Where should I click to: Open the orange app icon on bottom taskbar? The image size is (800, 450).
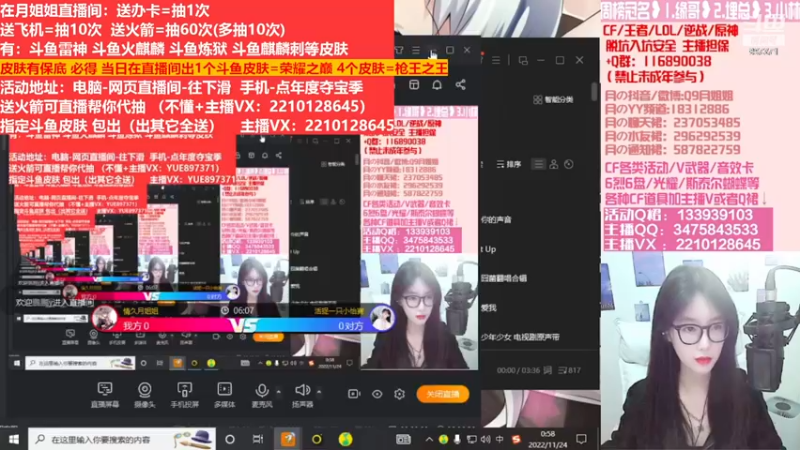[288, 439]
